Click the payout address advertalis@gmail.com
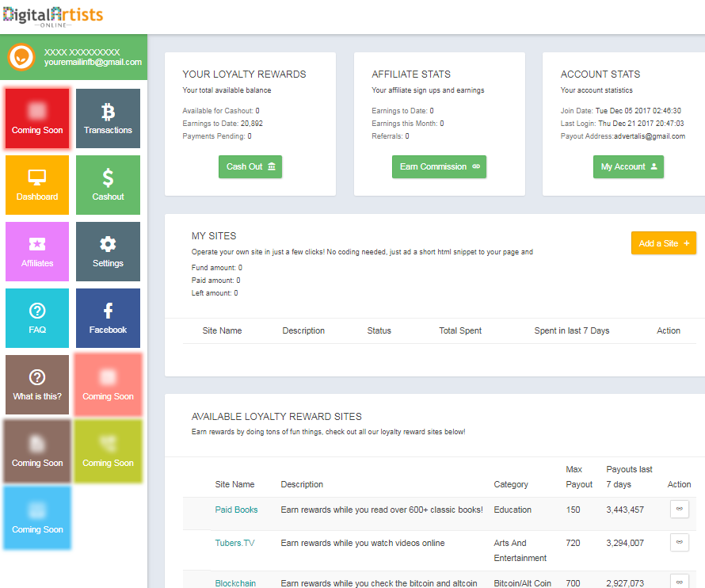The image size is (705, 588). coord(650,136)
